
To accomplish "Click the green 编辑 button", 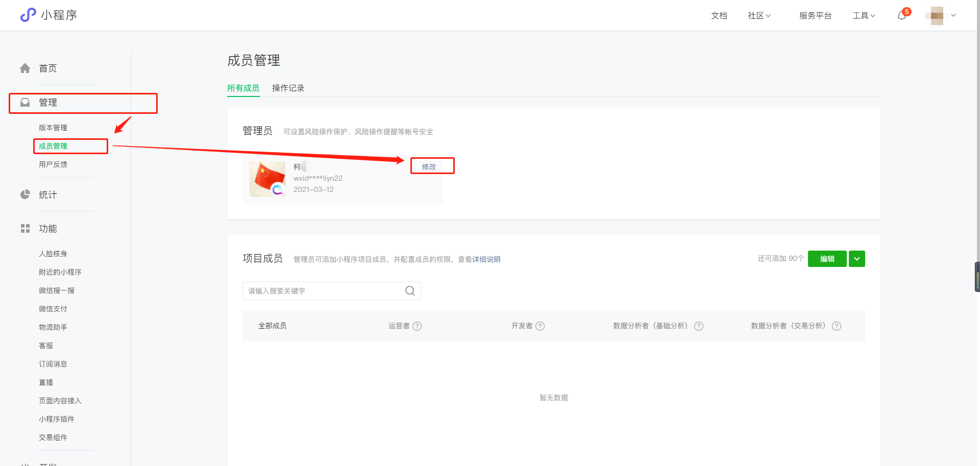I will click(x=827, y=259).
